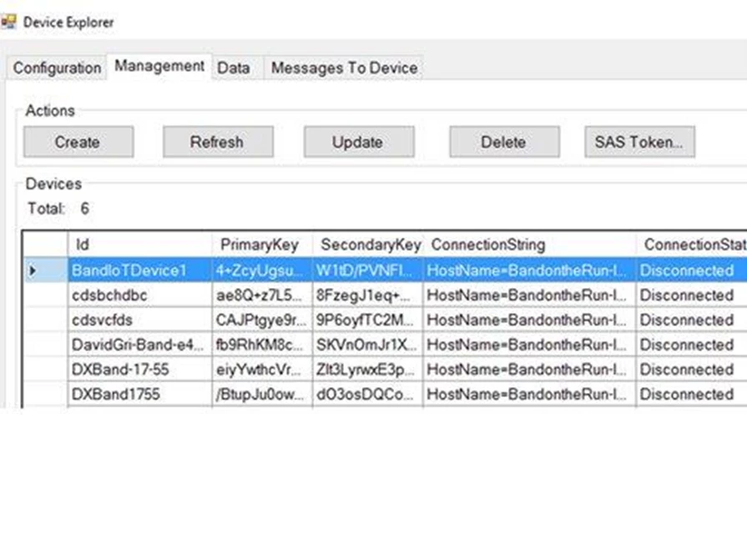Click the Refresh button

coord(216,142)
